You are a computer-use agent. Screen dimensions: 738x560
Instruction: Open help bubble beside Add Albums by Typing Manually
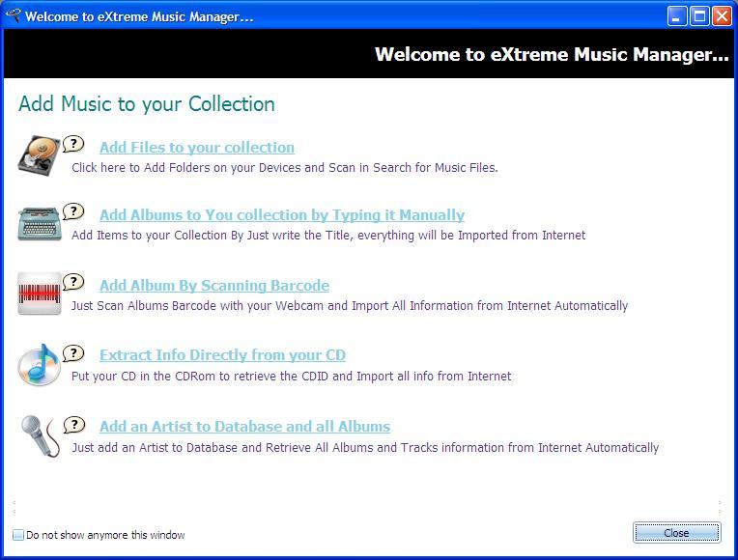(73, 211)
